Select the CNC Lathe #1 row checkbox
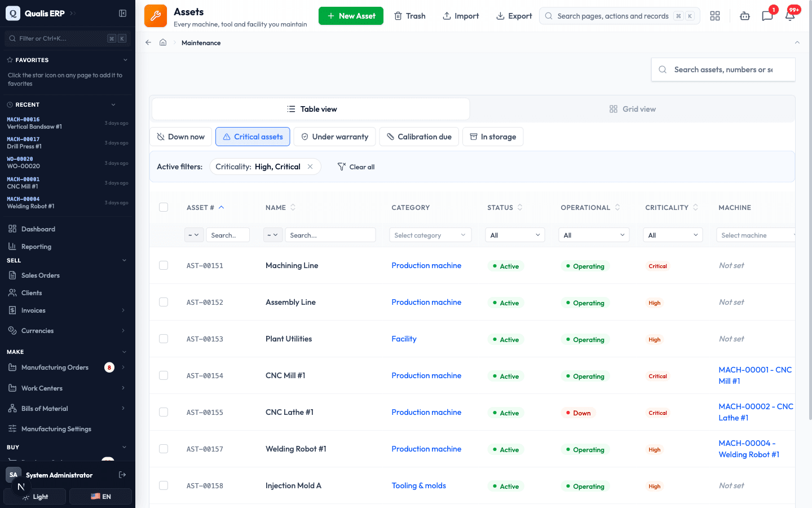This screenshot has height=508, width=812. click(164, 412)
